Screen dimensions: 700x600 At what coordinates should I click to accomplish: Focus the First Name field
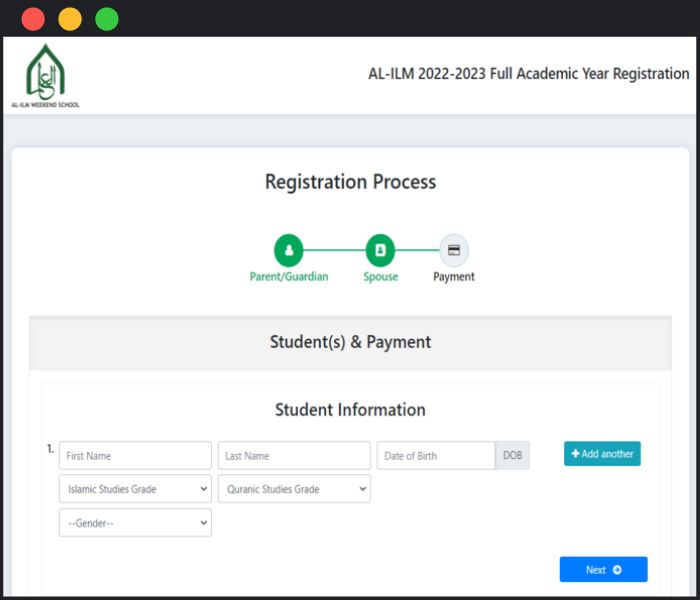135,456
